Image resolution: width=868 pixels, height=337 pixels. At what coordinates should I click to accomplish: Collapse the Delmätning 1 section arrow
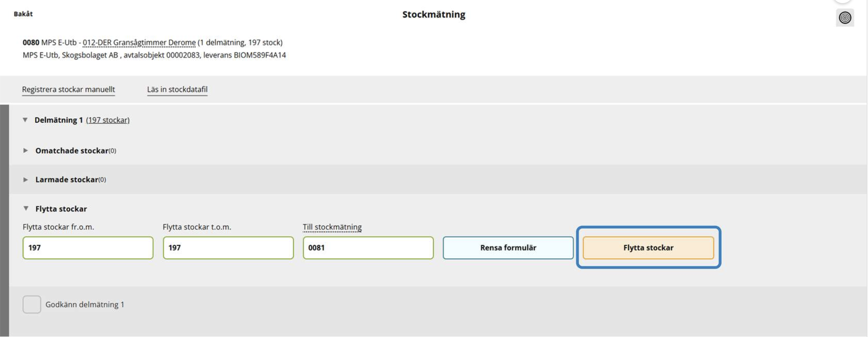pos(25,120)
